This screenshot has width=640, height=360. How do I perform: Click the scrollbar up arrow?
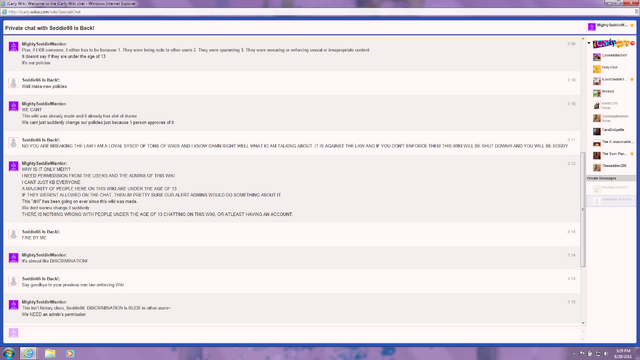[x=583, y=39]
